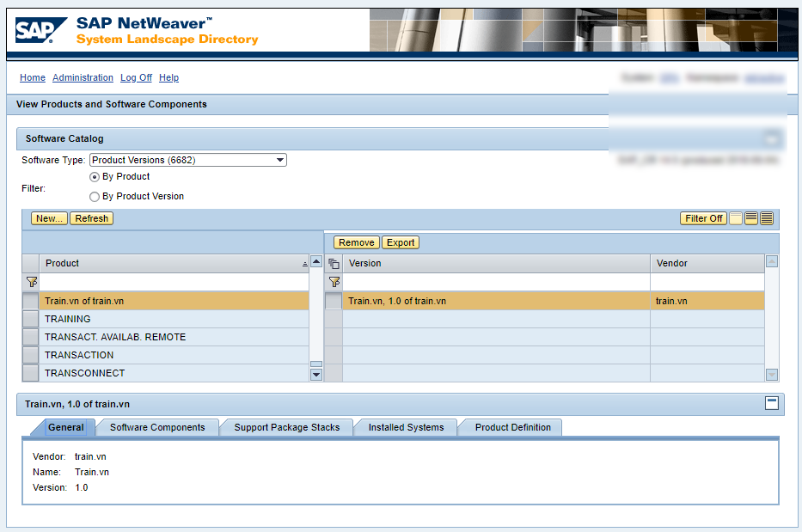Switch to the dense rows layout icon

[x=767, y=218]
